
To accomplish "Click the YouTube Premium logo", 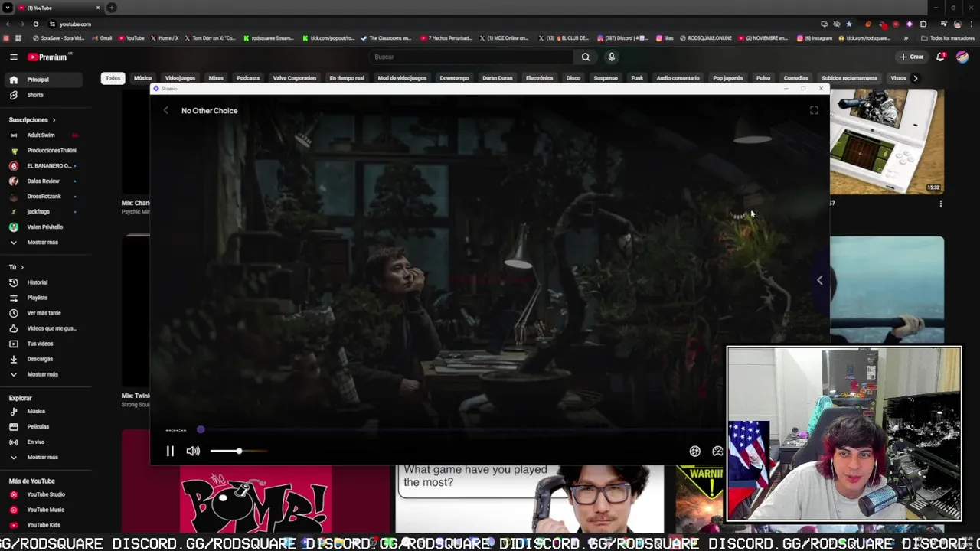I will 47,57.
